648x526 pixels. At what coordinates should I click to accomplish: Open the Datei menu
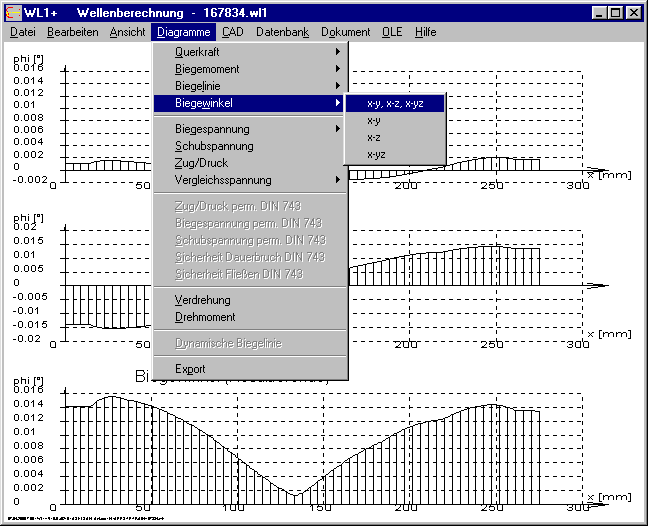pos(22,32)
